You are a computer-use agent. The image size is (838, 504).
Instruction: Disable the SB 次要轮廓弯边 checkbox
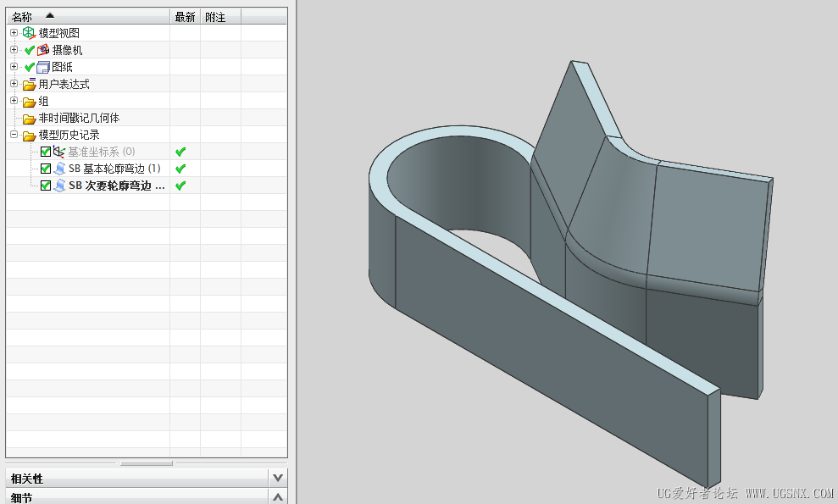tap(46, 186)
